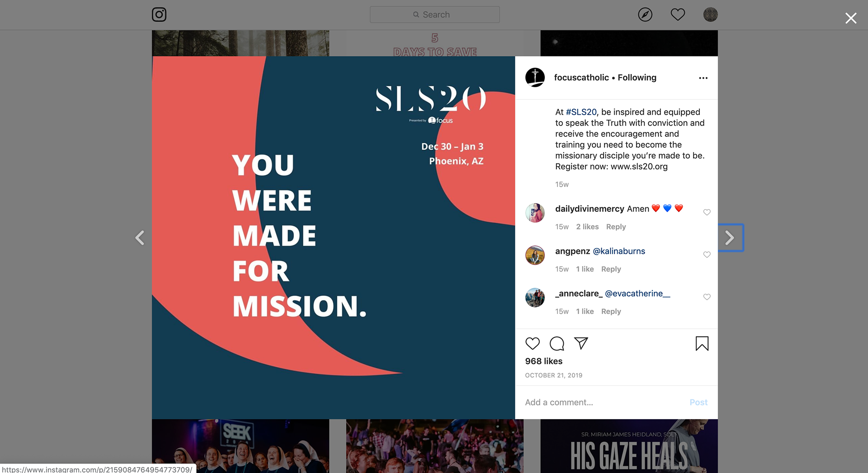Open the profile avatar in header
This screenshot has height=473, width=868.
[711, 14]
